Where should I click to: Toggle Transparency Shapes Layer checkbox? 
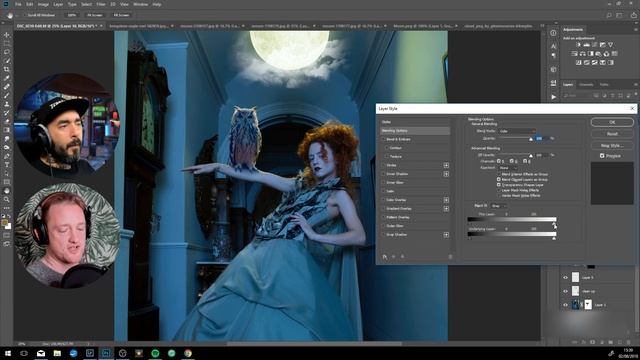click(x=499, y=184)
